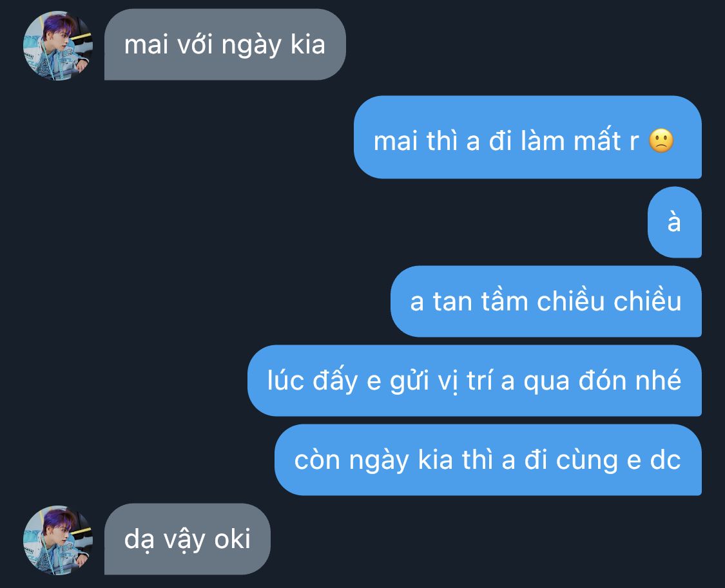Select the 'dạ vậy oki' reply bubble
725x588 pixels.
tap(188, 539)
